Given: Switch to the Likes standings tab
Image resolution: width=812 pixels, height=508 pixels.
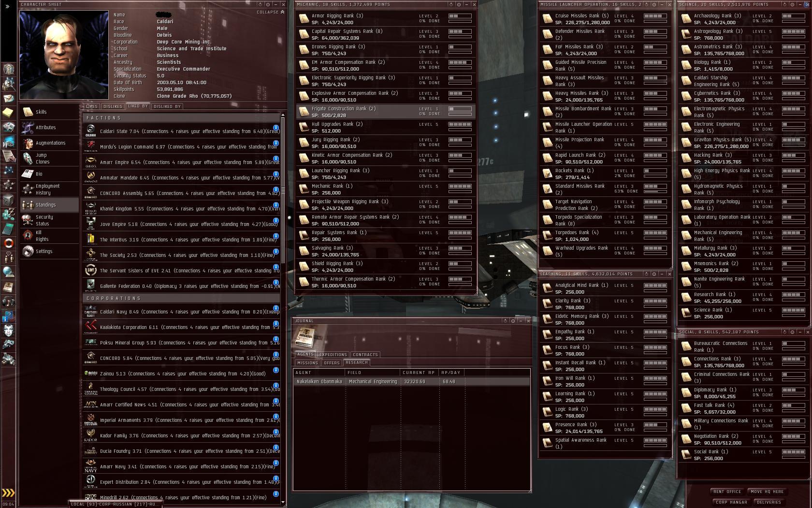Looking at the screenshot, I should pos(92,106).
